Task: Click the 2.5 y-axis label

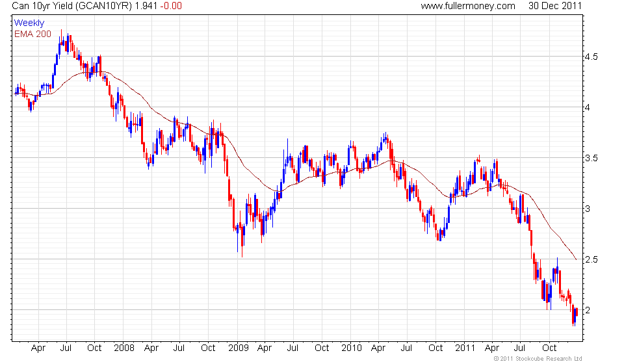Action: (591, 259)
